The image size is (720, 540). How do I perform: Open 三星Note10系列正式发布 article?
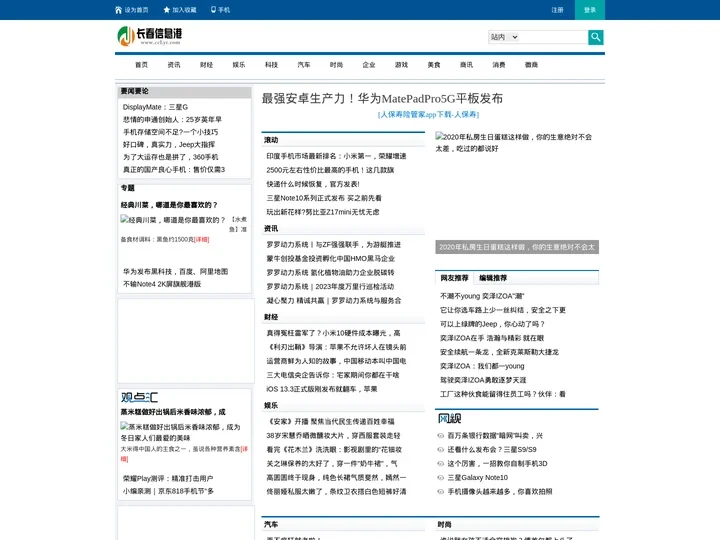click(x=324, y=198)
